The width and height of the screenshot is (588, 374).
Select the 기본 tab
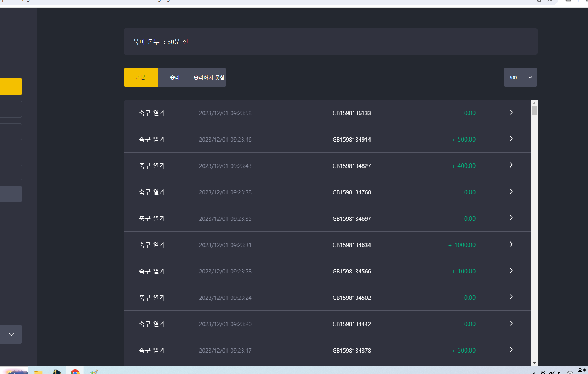(141, 77)
